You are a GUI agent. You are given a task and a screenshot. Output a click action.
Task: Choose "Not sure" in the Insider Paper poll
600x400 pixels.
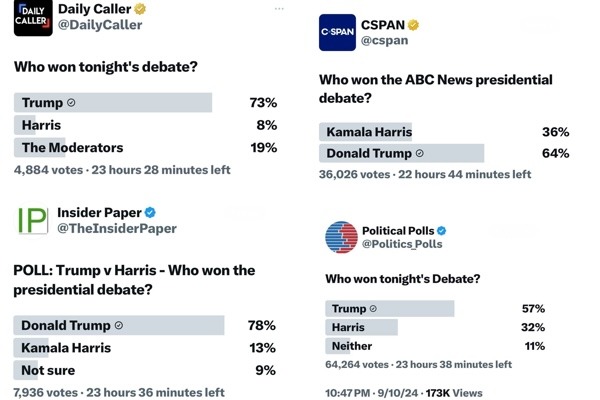click(x=47, y=370)
